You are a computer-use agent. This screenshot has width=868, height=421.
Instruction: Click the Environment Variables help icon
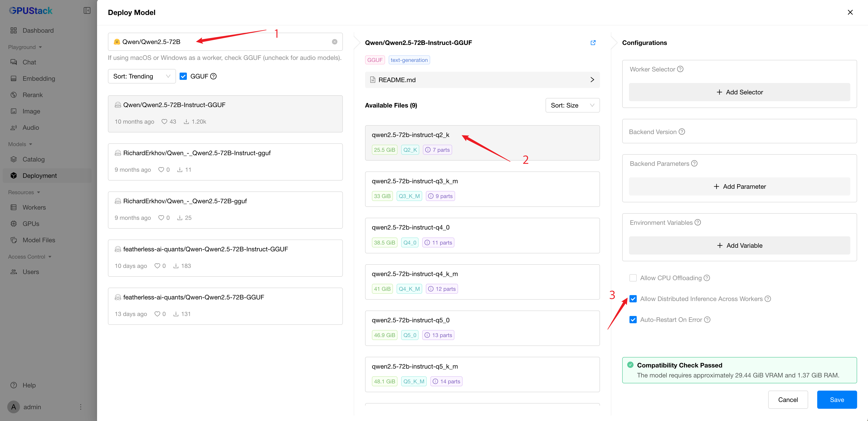point(697,223)
